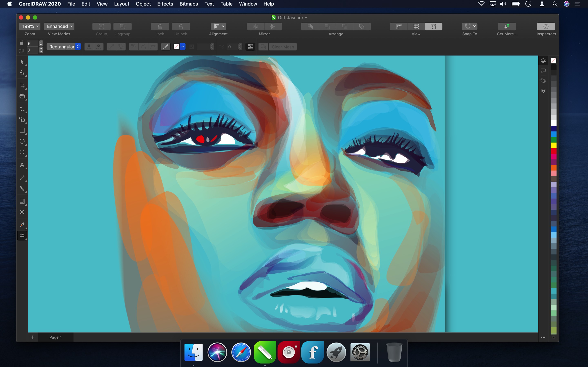
Task: Increase mesh grid columns stepper
Action: point(41,42)
